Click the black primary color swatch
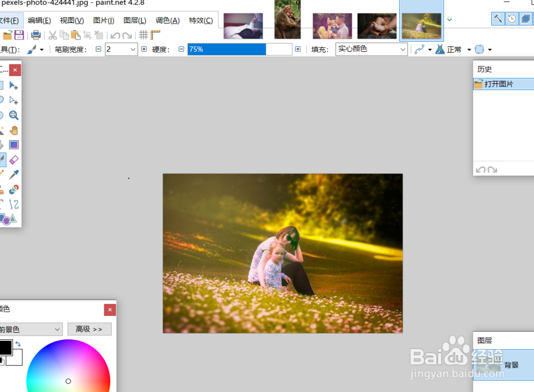This screenshot has height=392, width=534. [x=5, y=347]
